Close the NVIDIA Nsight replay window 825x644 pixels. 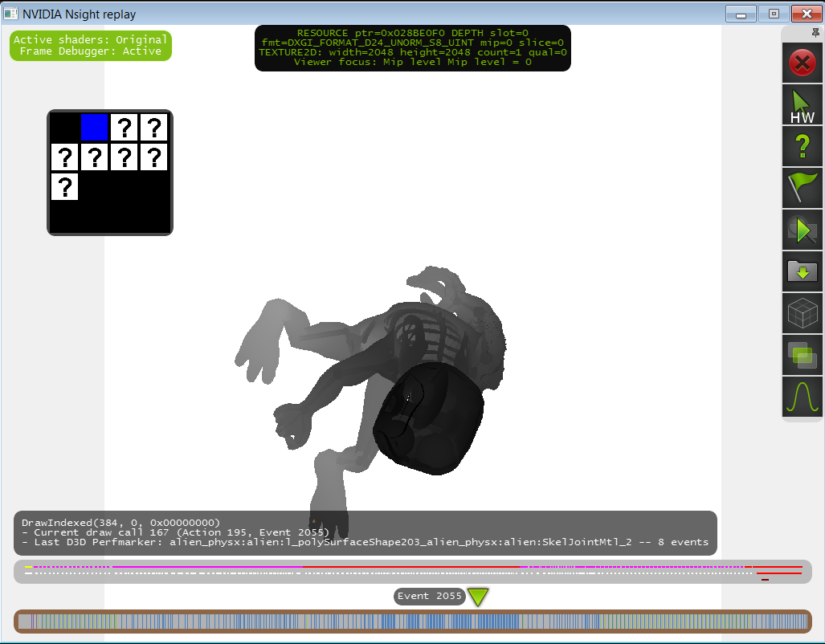[x=806, y=14]
